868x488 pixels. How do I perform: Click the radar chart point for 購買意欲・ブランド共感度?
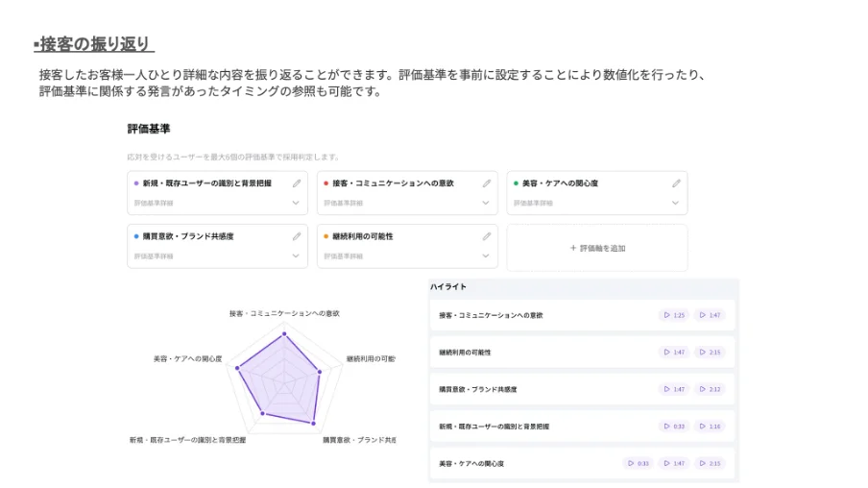coord(313,424)
